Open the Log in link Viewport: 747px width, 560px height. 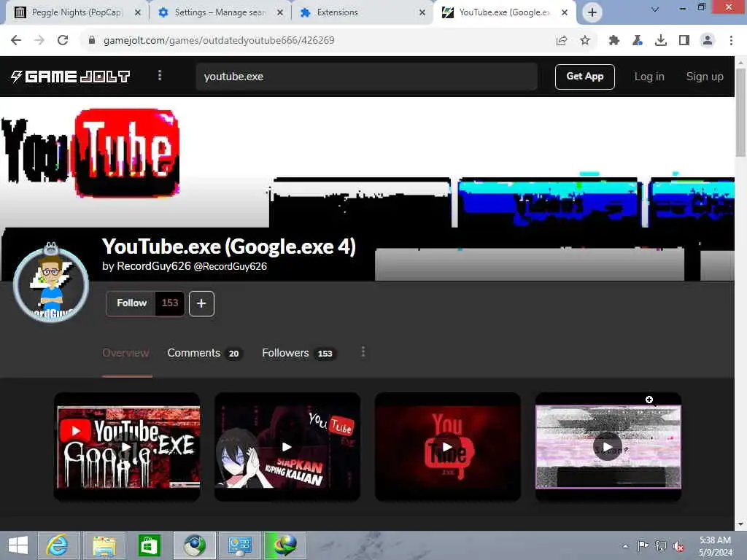click(x=649, y=77)
